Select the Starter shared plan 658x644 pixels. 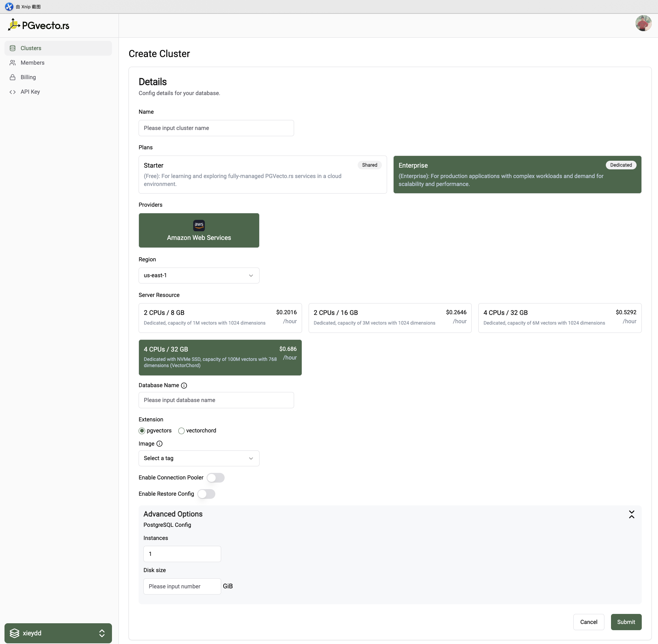tap(263, 175)
